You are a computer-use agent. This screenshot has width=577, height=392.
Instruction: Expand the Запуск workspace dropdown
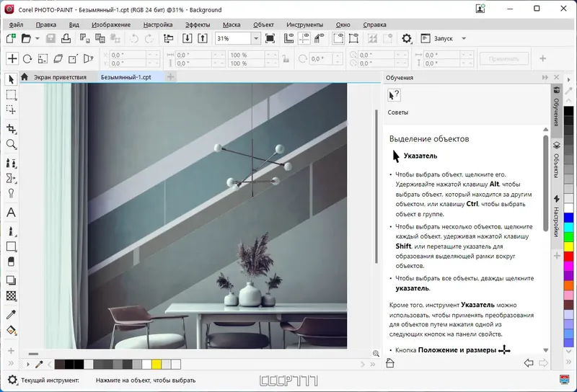point(464,38)
